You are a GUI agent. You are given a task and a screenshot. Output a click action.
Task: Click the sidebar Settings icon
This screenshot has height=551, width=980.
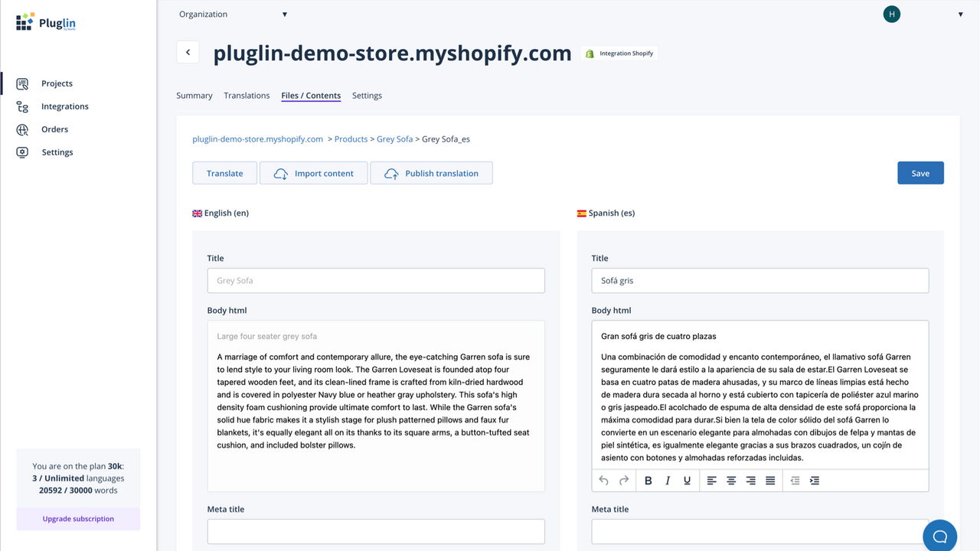(22, 152)
